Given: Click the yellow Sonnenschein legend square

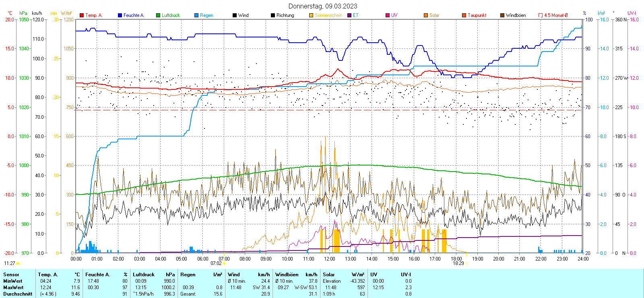Looking at the screenshot, I should 311,15.
